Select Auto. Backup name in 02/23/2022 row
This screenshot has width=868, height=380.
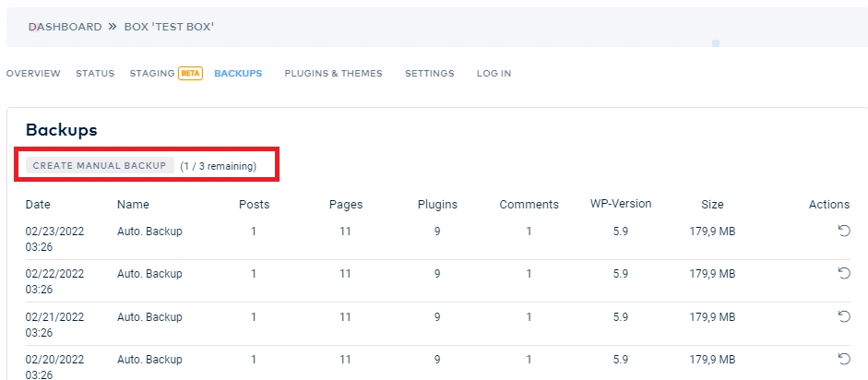click(x=149, y=232)
